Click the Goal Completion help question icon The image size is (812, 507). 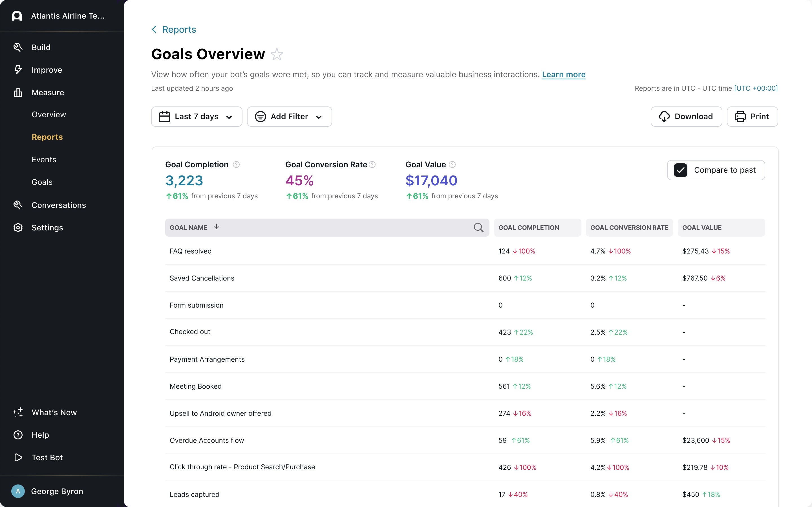[x=236, y=165]
